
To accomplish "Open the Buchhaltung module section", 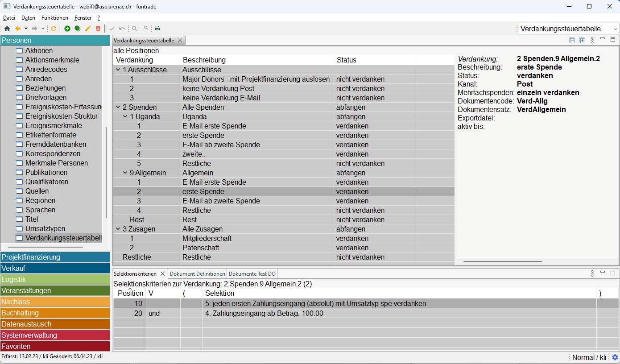I will coord(55,313).
